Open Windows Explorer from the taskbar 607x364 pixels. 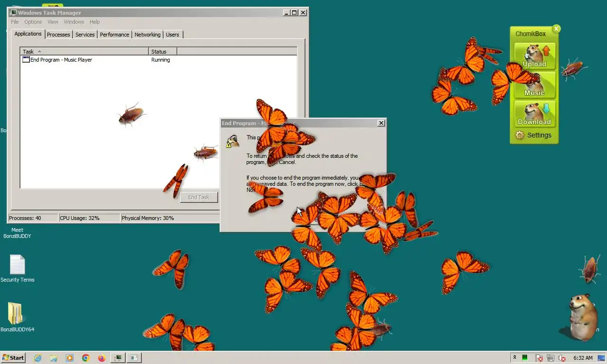tap(54, 358)
